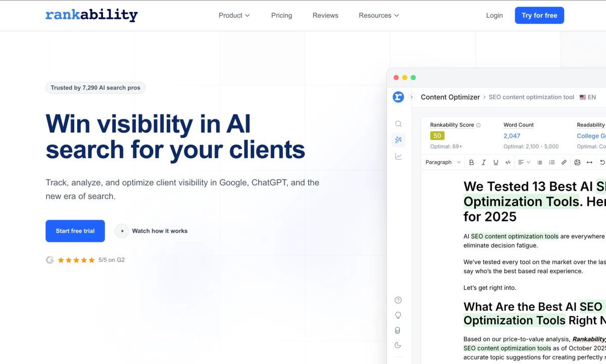This screenshot has height=364, width=606.
Task: Click the insert image icon in editor toolbar
Action: click(x=577, y=162)
